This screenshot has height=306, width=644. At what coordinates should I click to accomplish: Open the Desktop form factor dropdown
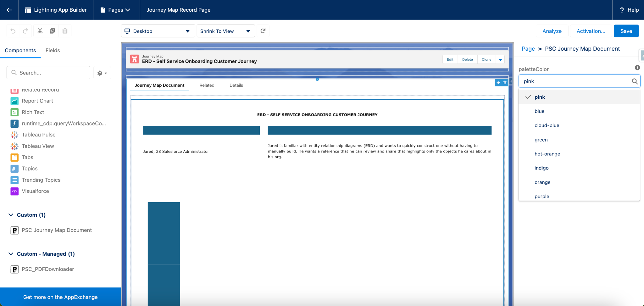(158, 31)
